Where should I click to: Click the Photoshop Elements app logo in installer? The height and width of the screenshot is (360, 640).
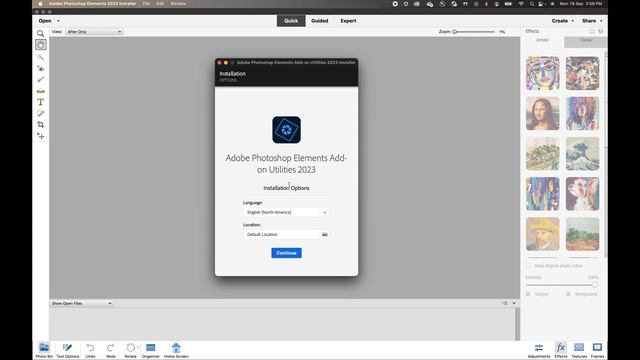coord(287,130)
